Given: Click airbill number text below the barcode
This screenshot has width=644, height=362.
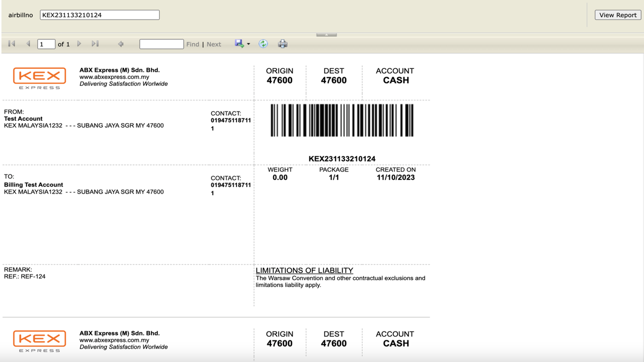Looking at the screenshot, I should point(342,159).
